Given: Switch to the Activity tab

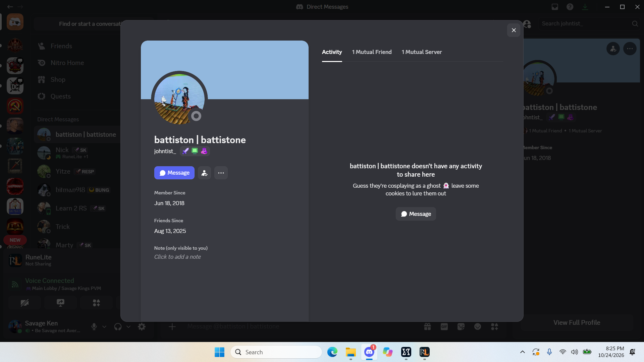Looking at the screenshot, I should tap(332, 52).
